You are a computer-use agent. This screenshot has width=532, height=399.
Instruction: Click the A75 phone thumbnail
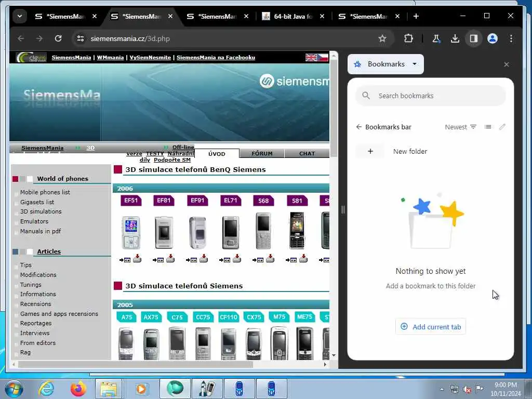[x=126, y=343]
